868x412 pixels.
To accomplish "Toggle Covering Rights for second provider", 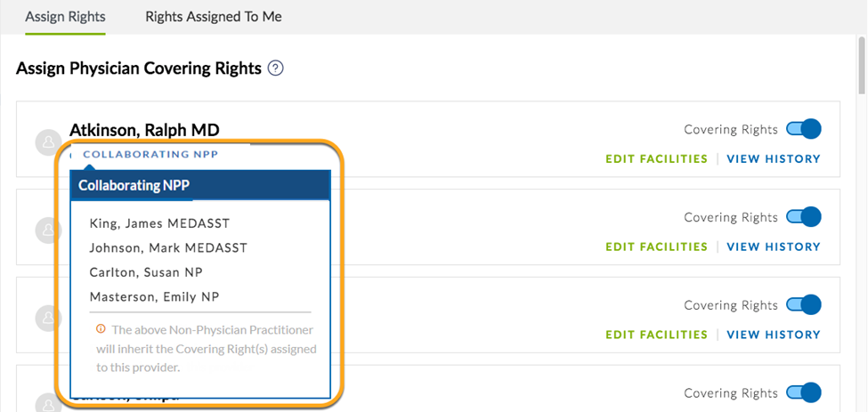I will [x=804, y=217].
